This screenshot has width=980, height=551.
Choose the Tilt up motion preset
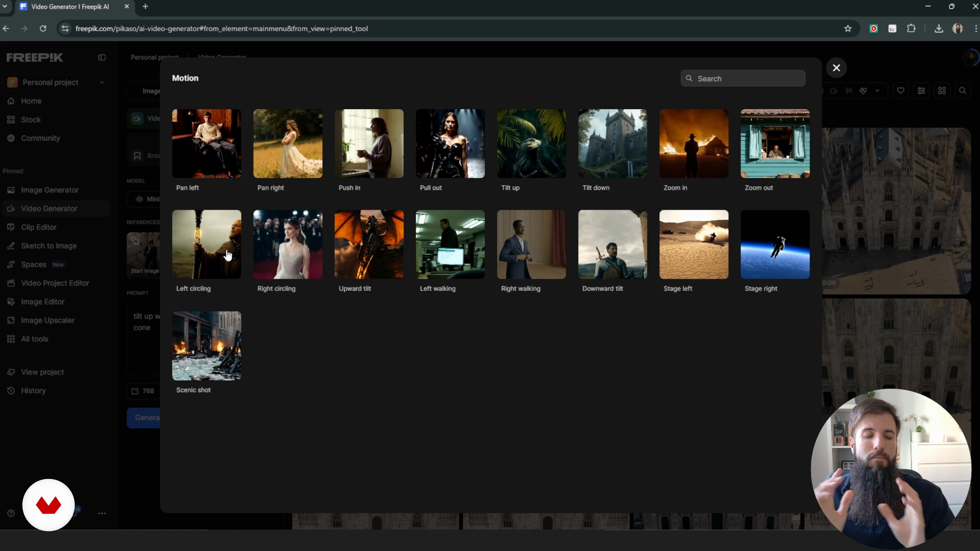coord(531,144)
